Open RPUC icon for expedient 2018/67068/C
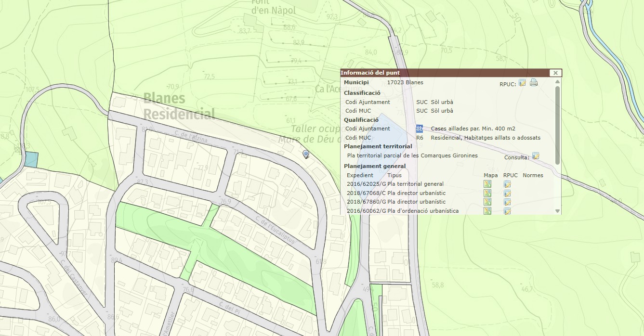Viewport: 644px width, 336px height. [x=507, y=193]
